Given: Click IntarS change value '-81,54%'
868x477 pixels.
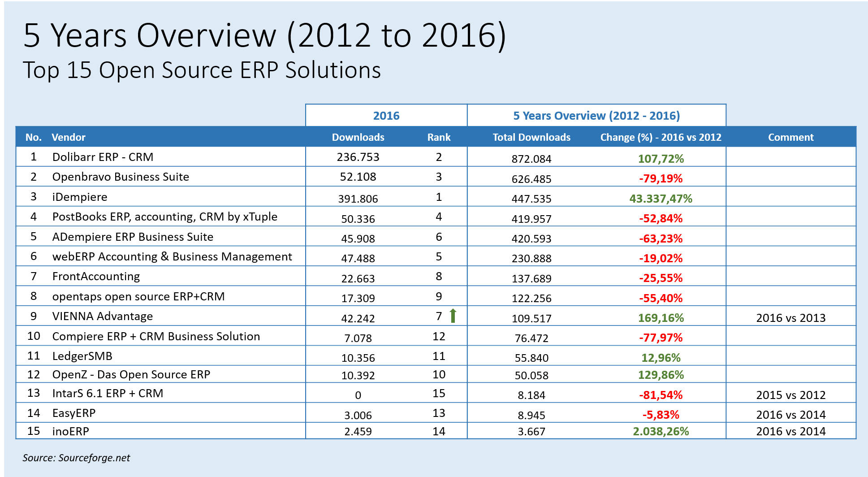Looking at the screenshot, I should [661, 395].
